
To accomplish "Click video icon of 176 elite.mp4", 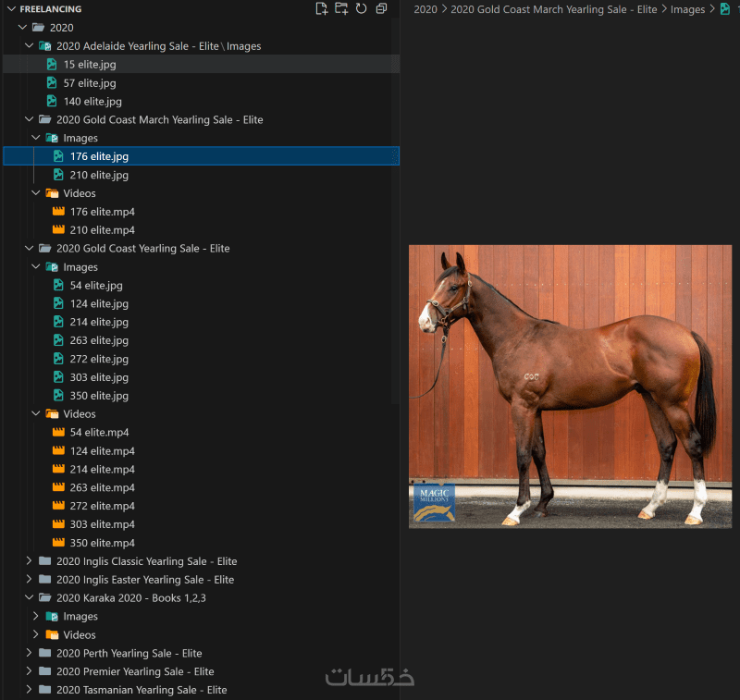I will [x=58, y=211].
